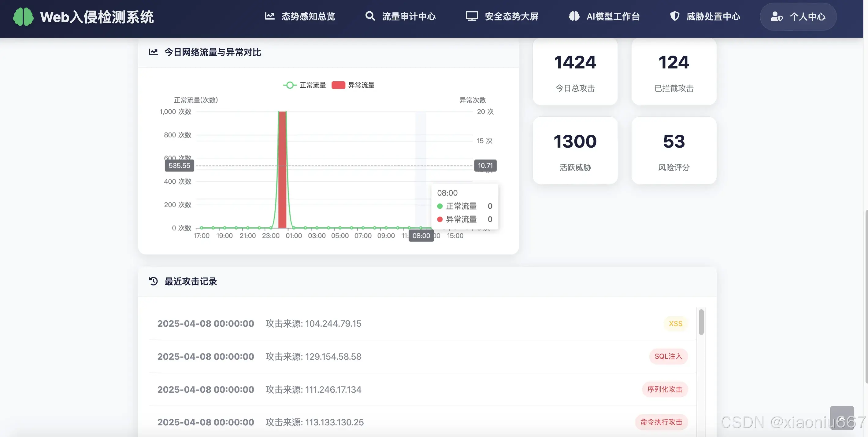Open the 流量审计中心 menu item
Viewport: 868px width, 437px height.
pos(408,17)
